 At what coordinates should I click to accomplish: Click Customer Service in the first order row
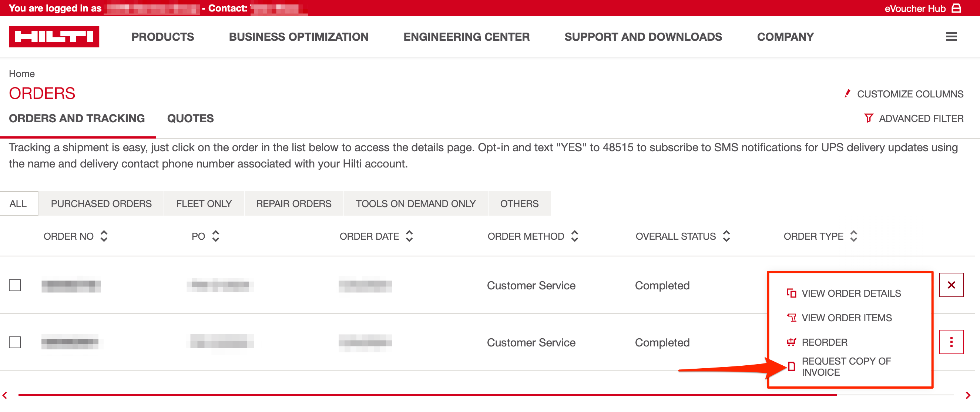[531, 286]
